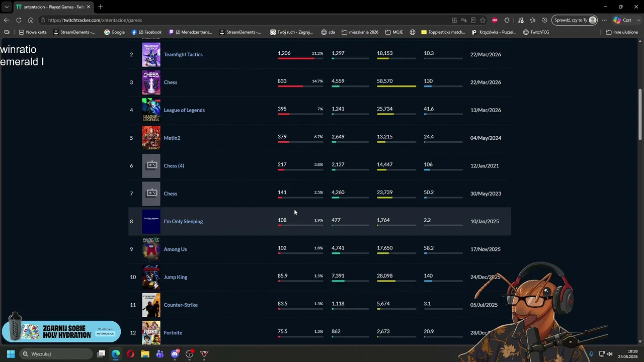Switch to Microsoft Edge on the taskbar
Screen dimensions: 644x362
116,354
